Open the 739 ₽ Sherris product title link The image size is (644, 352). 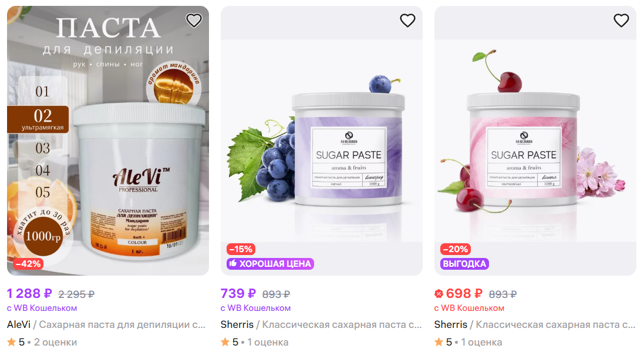[321, 324]
